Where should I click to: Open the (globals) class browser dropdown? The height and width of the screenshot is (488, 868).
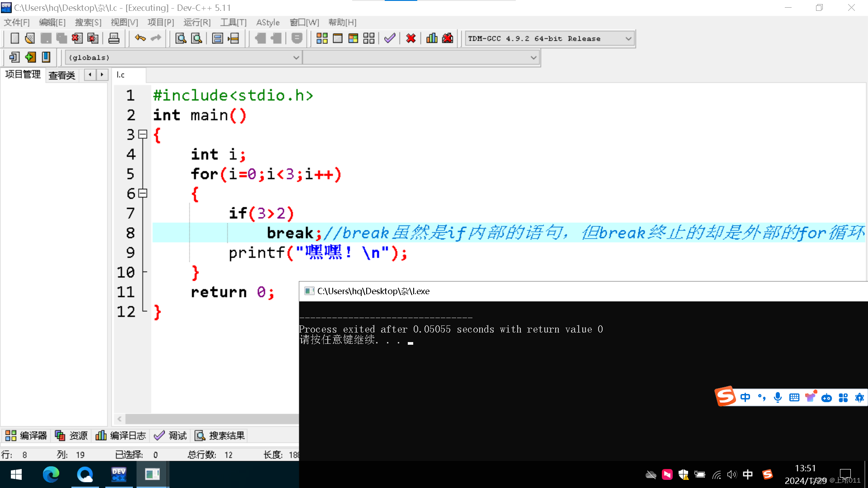[296, 57]
